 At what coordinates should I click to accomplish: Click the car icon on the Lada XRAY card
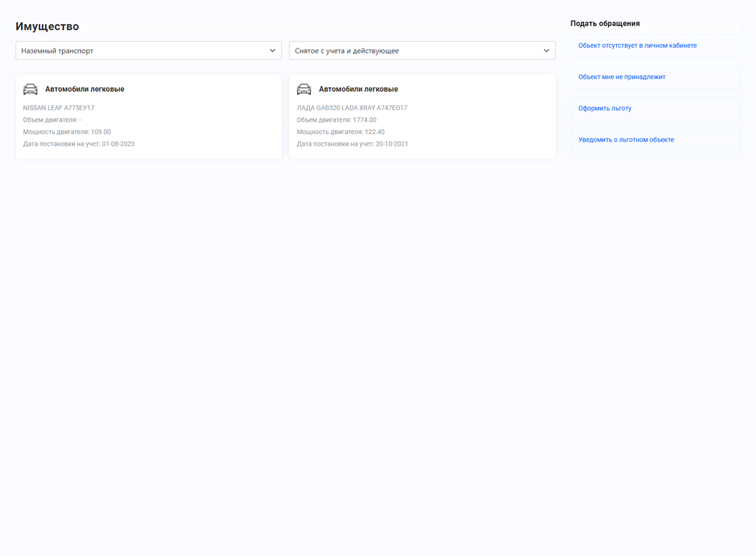point(304,89)
